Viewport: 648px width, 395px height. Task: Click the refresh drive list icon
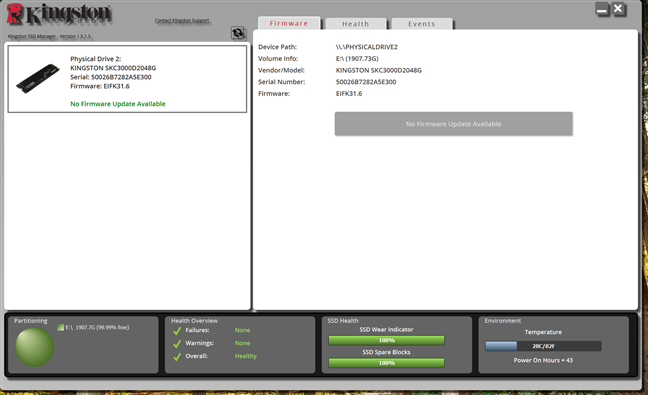238,33
